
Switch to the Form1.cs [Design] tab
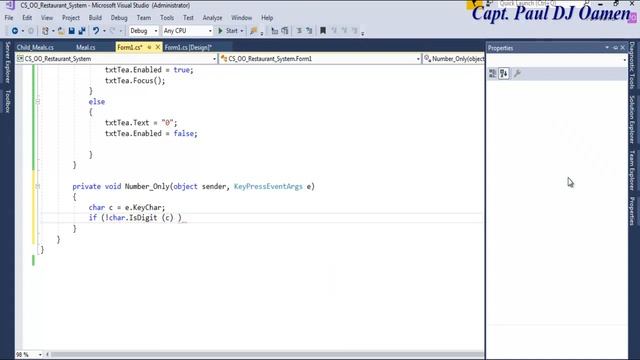(188, 47)
